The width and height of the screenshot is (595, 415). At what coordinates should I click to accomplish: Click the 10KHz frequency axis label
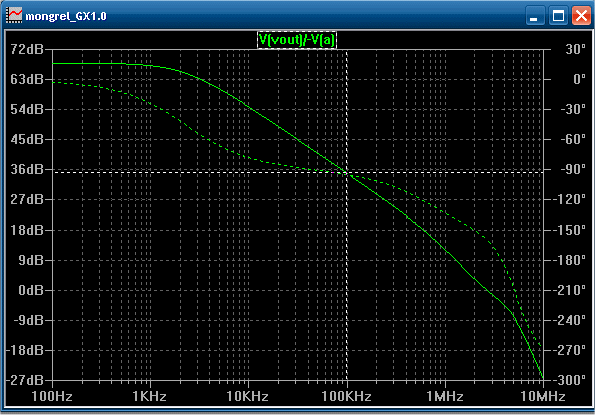coord(247,396)
